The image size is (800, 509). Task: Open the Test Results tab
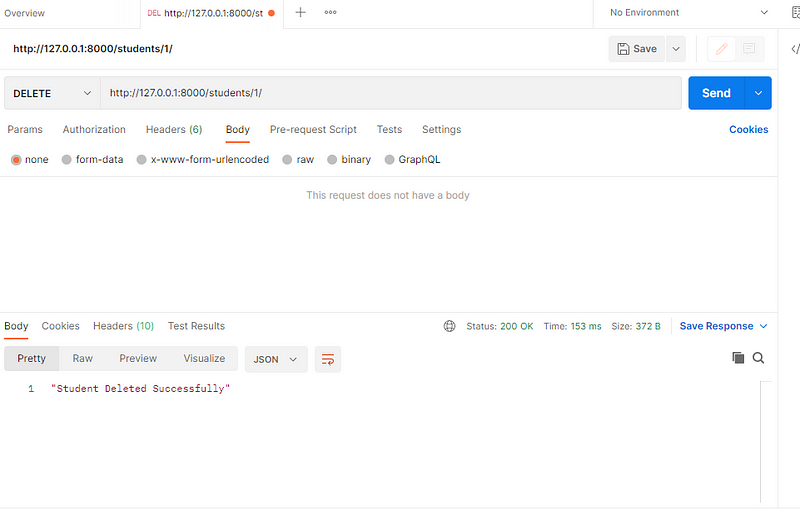coord(196,326)
